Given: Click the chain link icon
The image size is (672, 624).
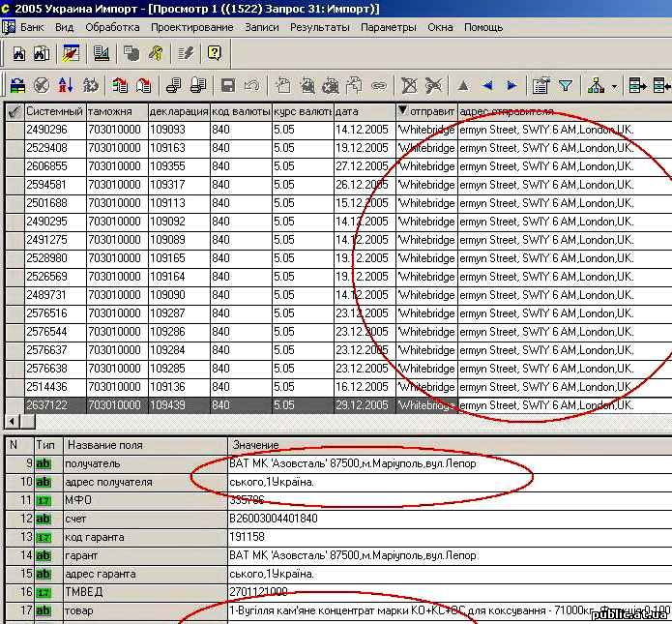Looking at the screenshot, I should pyautogui.click(x=378, y=86).
